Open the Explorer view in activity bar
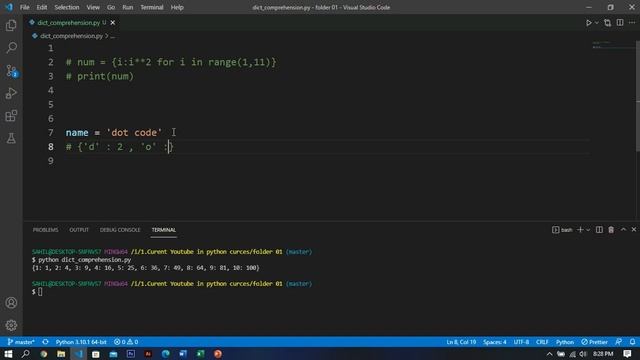Viewport: 640px width, 360px height. coord(11,25)
